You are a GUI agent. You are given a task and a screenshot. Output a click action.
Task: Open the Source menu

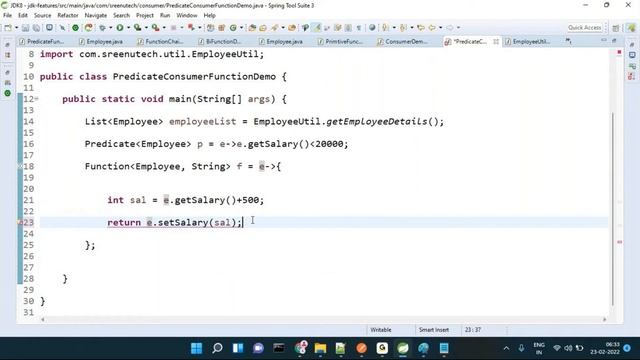click(42, 16)
